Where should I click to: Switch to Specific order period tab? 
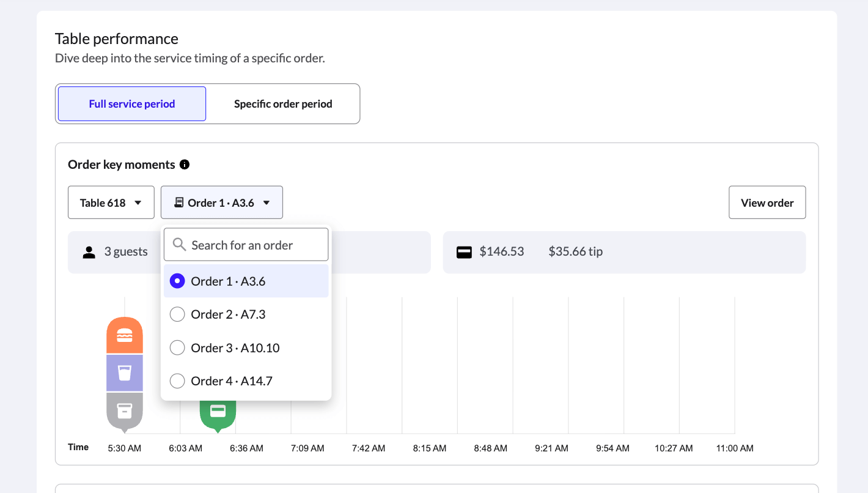[283, 104]
